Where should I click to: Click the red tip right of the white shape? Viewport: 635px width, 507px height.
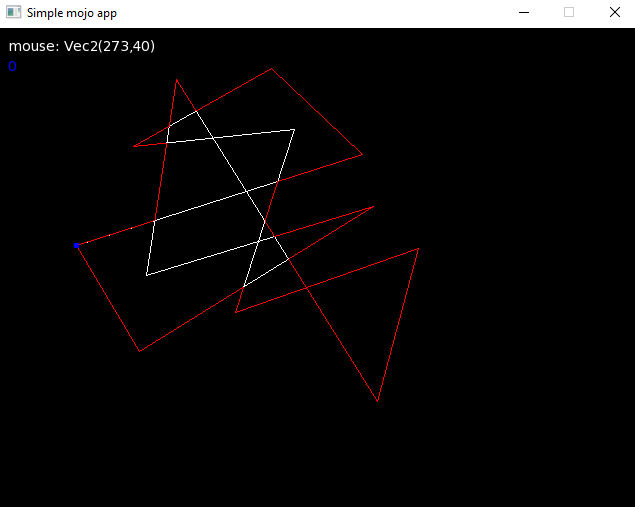point(374,207)
